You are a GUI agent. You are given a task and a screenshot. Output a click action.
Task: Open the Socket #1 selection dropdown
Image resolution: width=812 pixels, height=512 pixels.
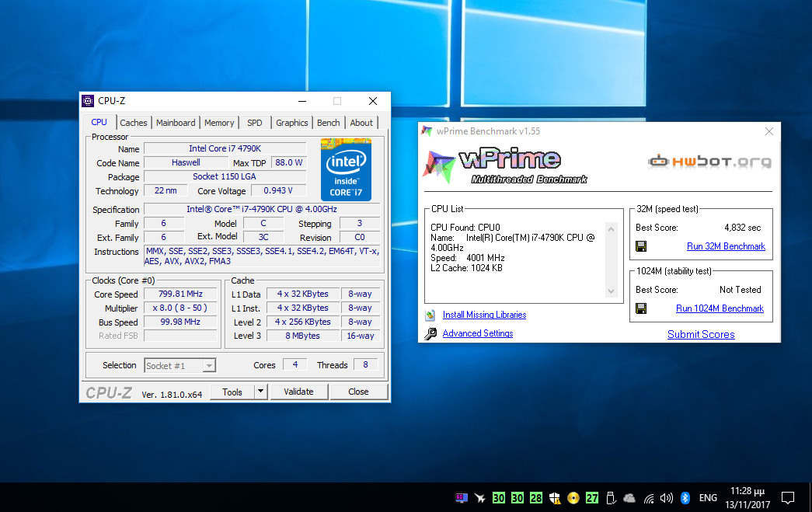tap(179, 365)
